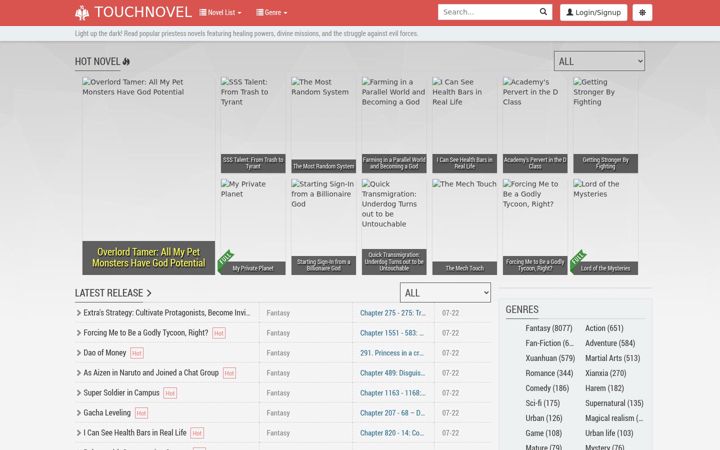Open the Hot Novel ALL dropdown
This screenshot has width=720, height=450.
(599, 61)
